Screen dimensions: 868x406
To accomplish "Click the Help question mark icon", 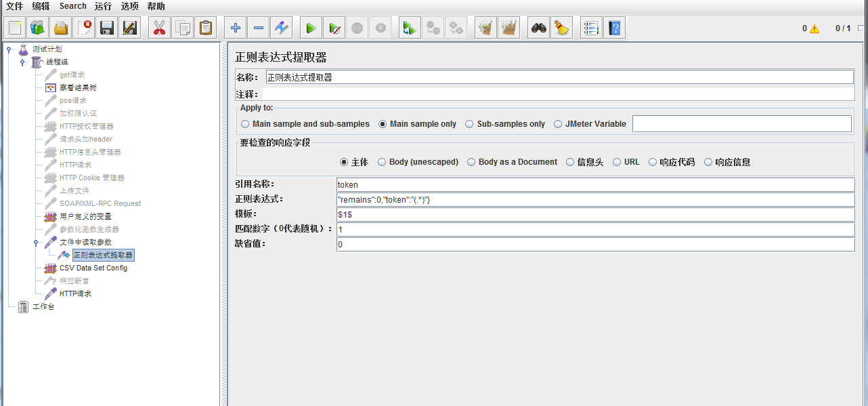I will 614,28.
